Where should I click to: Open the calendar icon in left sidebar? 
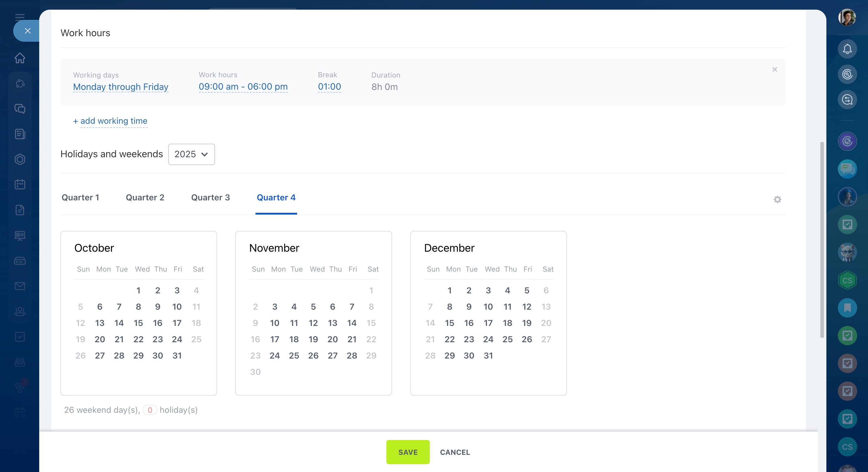point(20,184)
